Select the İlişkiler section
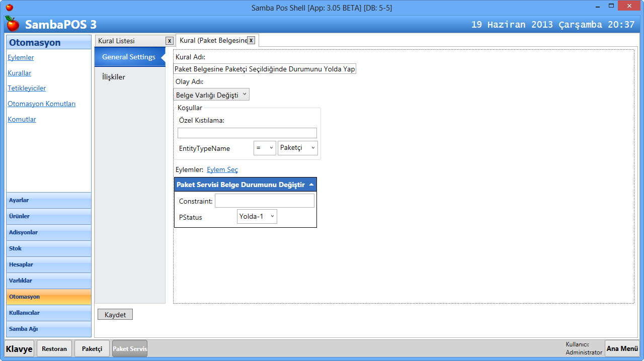The height and width of the screenshot is (361, 644). [x=114, y=77]
